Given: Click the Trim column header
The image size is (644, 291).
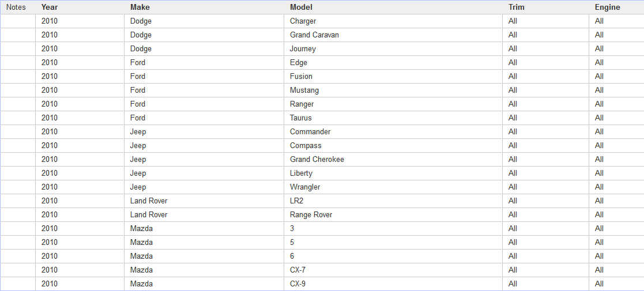Looking at the screenshot, I should (x=545, y=7).
